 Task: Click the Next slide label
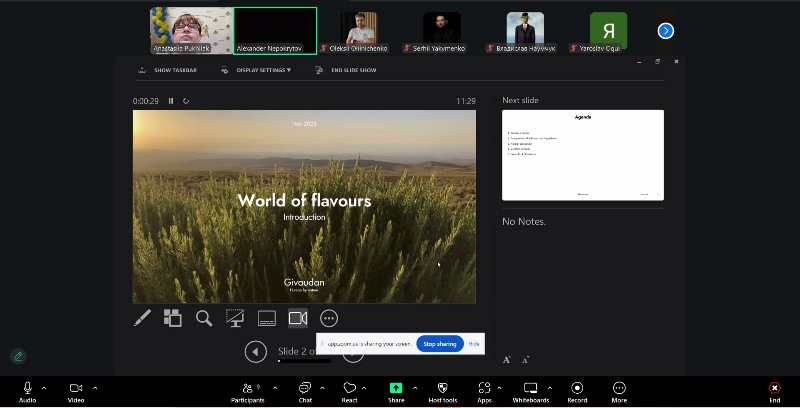(x=520, y=100)
